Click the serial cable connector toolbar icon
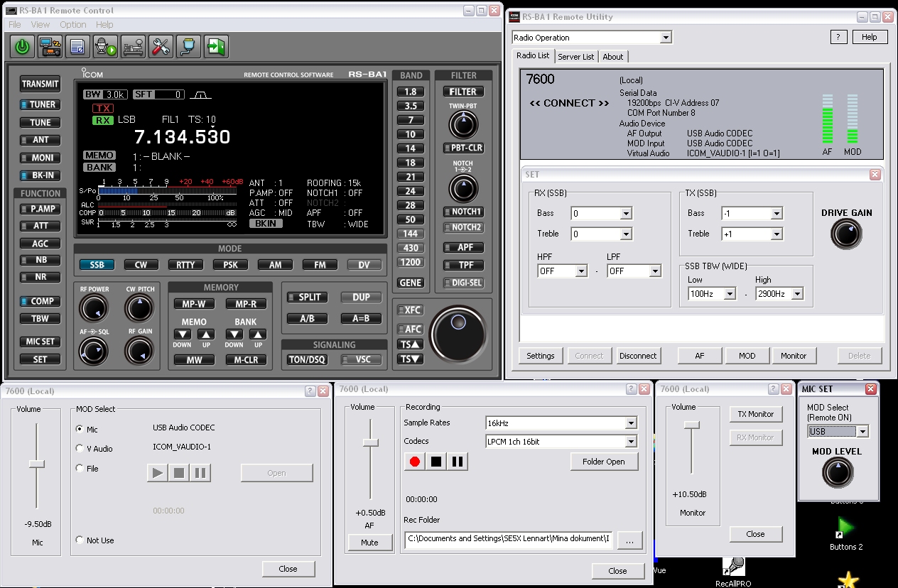Viewport: 898px width, 588px height. point(188,47)
